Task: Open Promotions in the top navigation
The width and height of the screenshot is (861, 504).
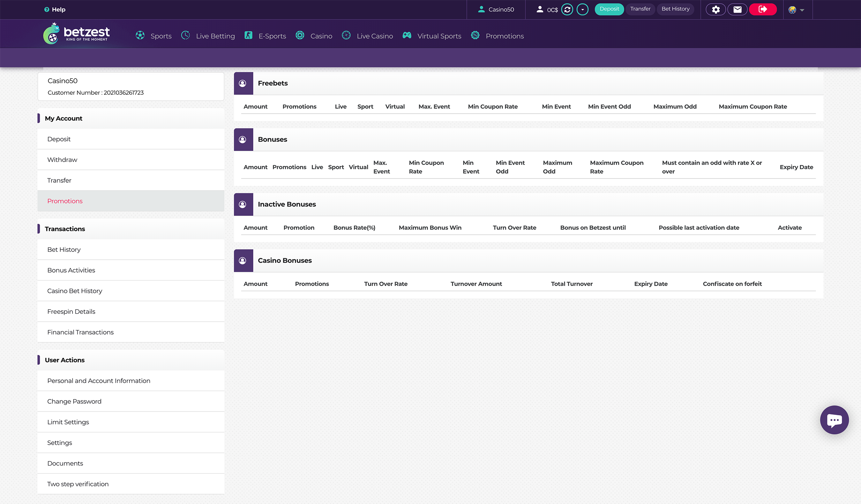Action: [505, 36]
